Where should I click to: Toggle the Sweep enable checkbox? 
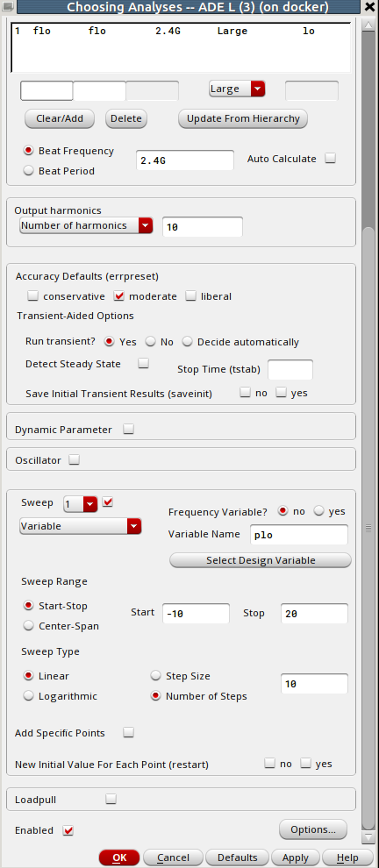pos(108,502)
